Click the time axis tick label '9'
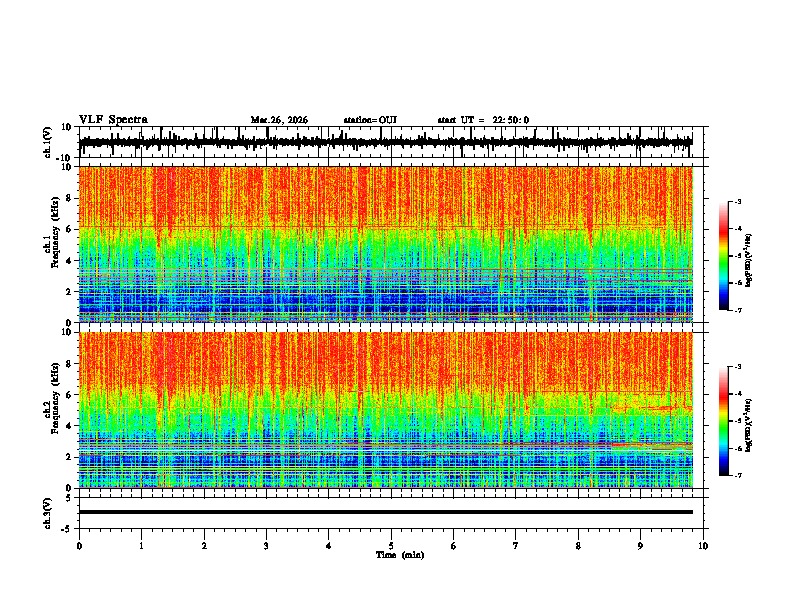The width and height of the screenshot is (792, 612). point(640,546)
